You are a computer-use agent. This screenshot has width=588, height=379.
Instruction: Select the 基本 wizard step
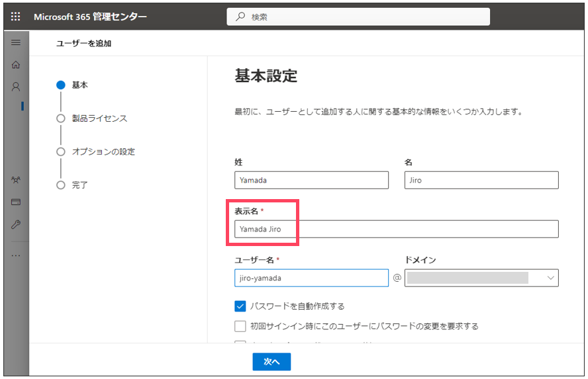tap(72, 85)
